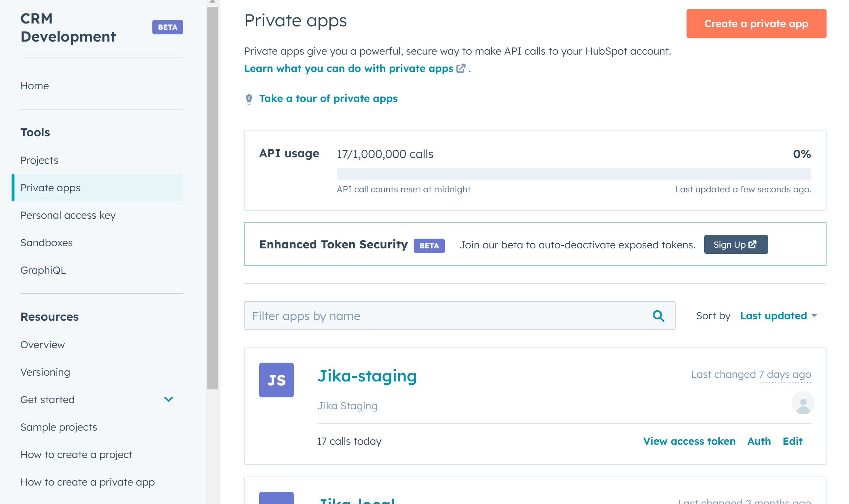Open Sample projects link
849x504 pixels.
tap(59, 427)
